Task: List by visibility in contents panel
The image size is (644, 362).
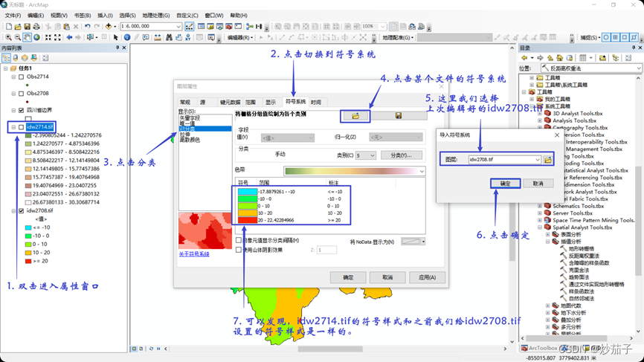Action: coord(25,58)
